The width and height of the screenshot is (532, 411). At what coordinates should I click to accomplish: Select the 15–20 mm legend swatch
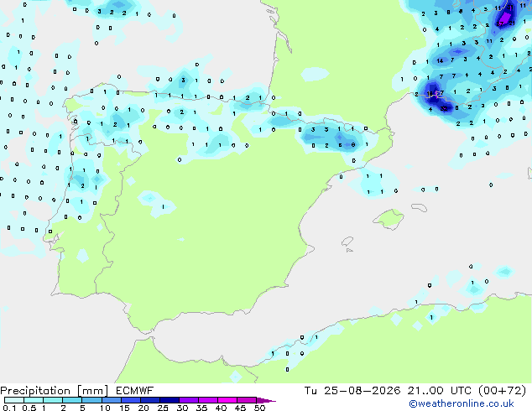click(130, 400)
